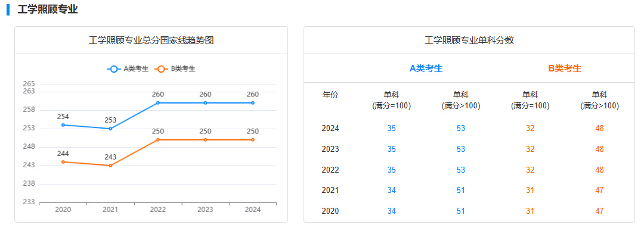Click the blue 35 in the 2023 row
The image size is (644, 231).
click(x=392, y=149)
